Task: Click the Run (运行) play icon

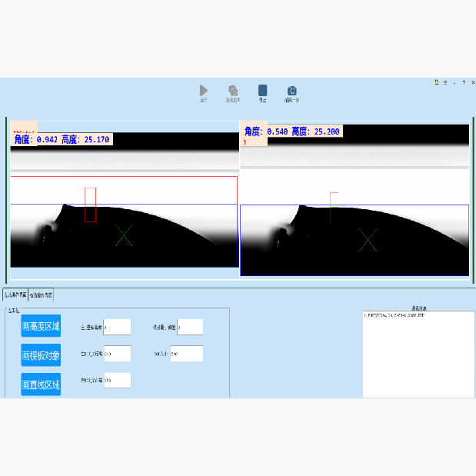Action: (x=204, y=91)
